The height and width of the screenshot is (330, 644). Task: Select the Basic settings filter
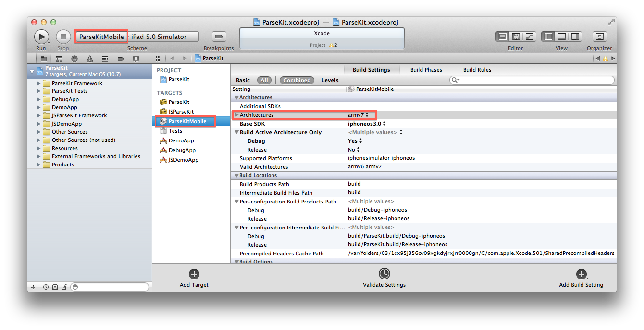click(243, 80)
